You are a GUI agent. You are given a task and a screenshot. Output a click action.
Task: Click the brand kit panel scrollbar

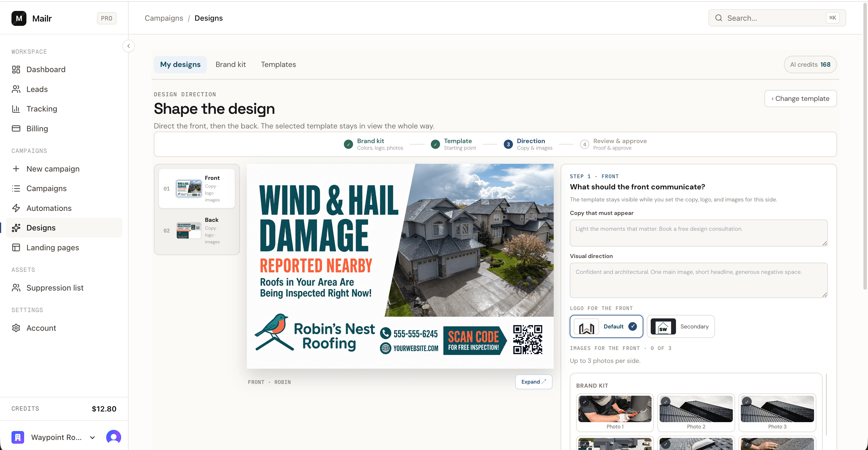pyautogui.click(x=826, y=404)
